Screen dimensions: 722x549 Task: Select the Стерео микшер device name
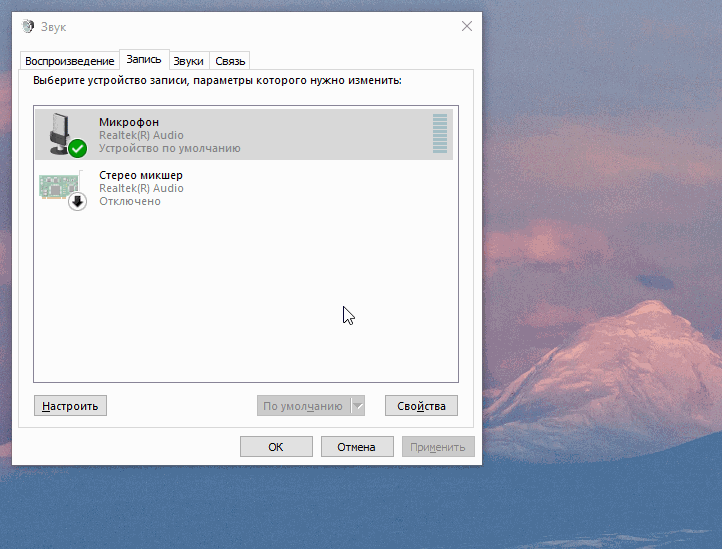point(141,175)
